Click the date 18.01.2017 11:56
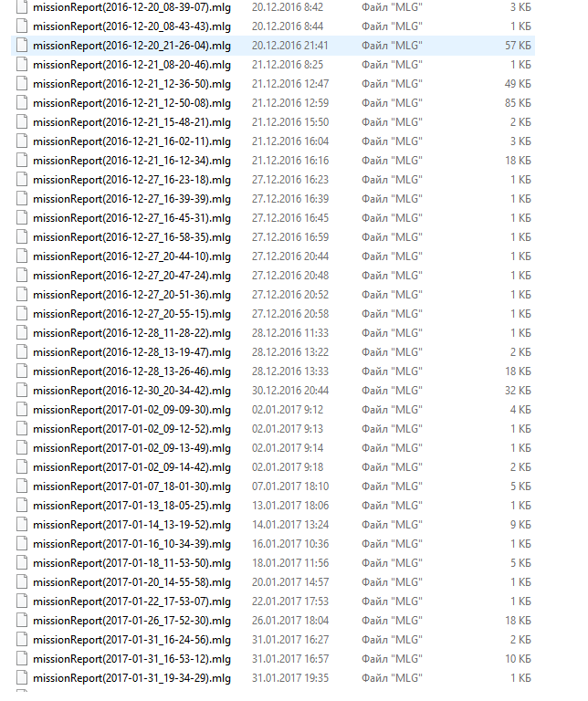This screenshot has width=588, height=701. coord(290,563)
